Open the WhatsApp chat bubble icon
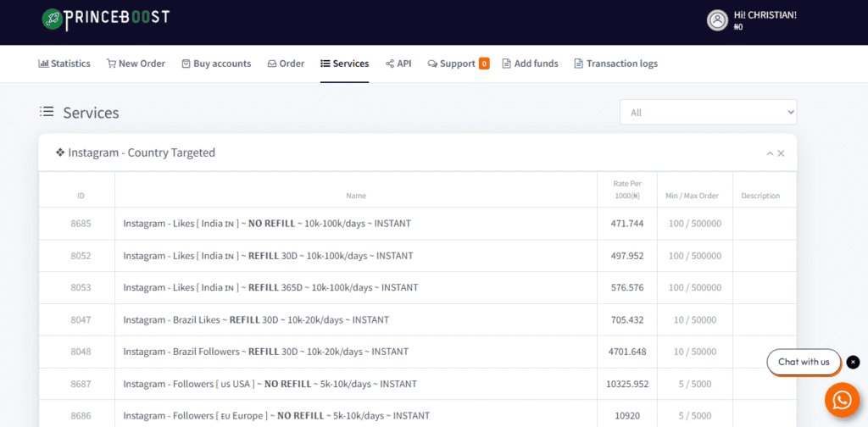 (842, 400)
